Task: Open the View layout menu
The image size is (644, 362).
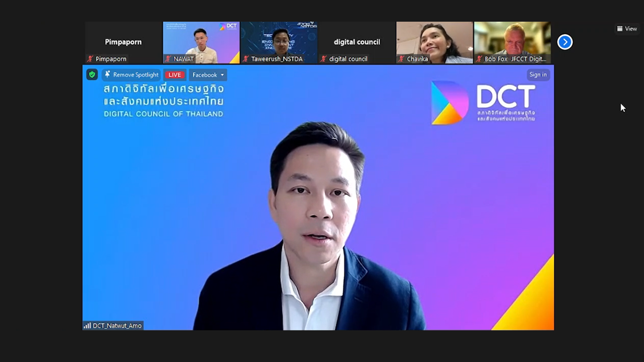Action: [x=627, y=29]
